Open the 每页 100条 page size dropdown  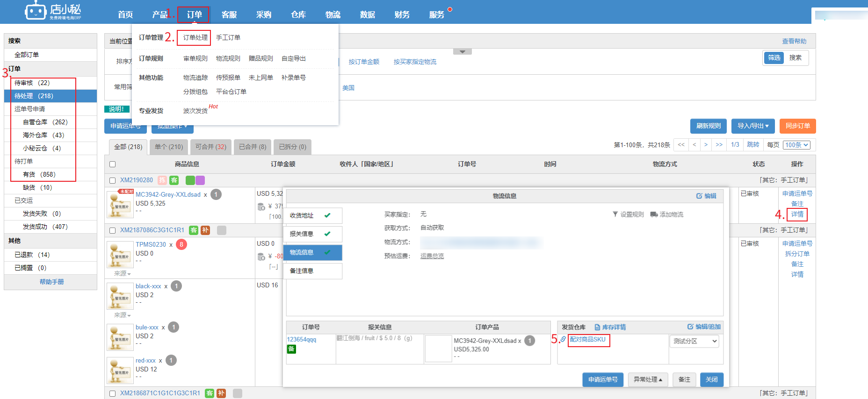[796, 145]
